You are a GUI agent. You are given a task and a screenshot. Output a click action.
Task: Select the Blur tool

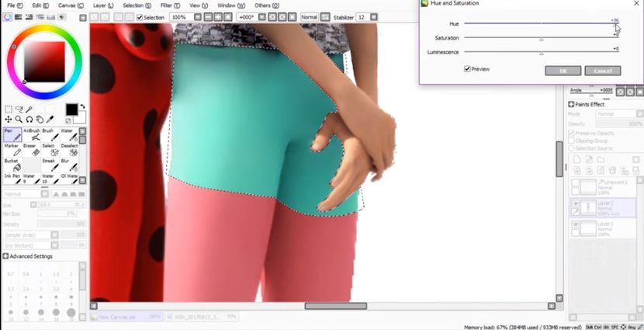coord(69,165)
